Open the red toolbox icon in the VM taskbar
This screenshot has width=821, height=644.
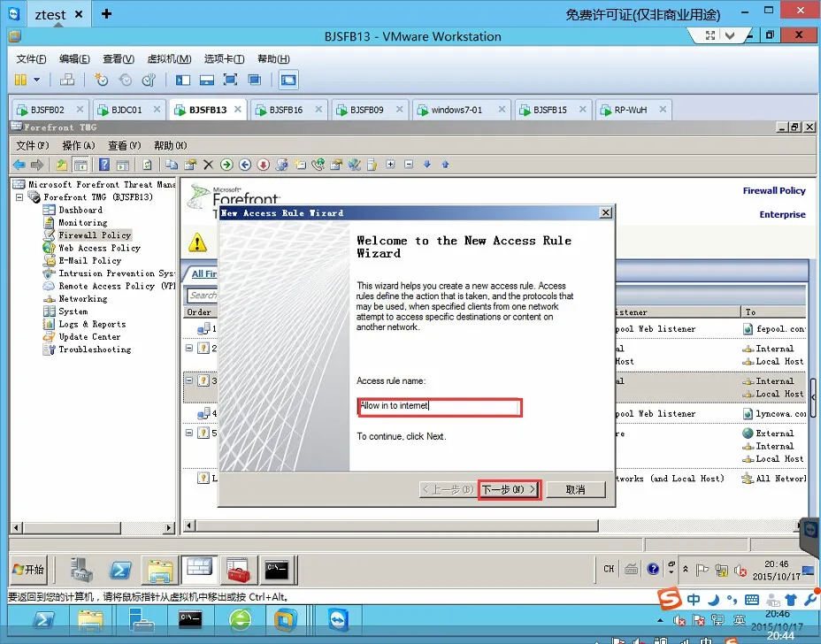coord(238,571)
